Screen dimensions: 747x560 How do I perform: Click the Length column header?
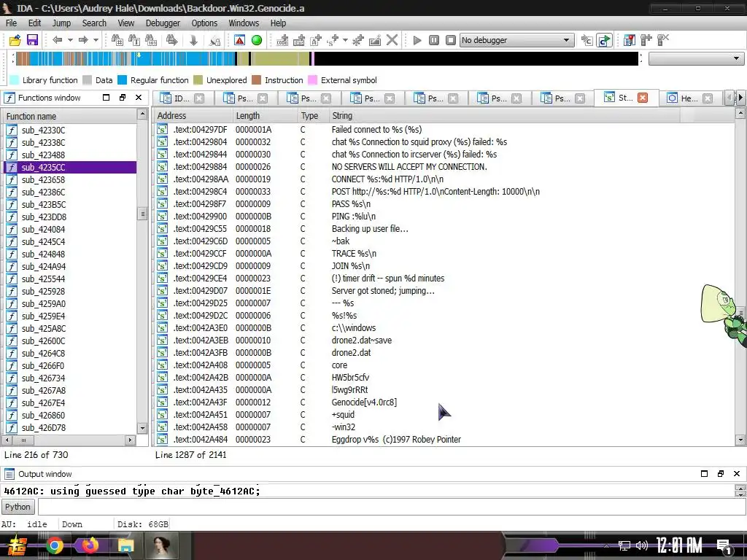click(265, 115)
